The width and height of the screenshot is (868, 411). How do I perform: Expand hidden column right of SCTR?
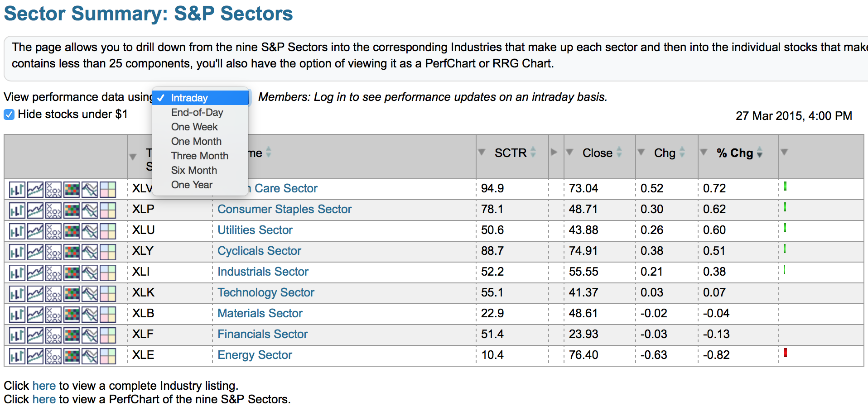coord(554,152)
